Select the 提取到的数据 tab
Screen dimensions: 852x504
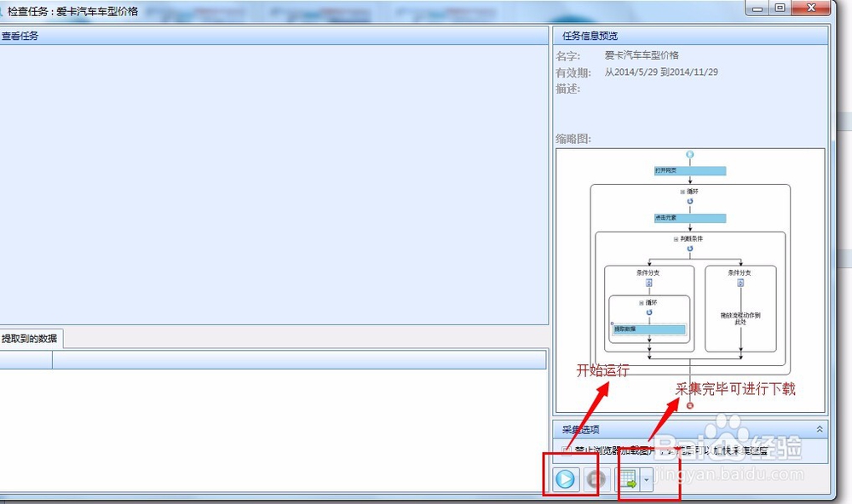tap(30, 338)
